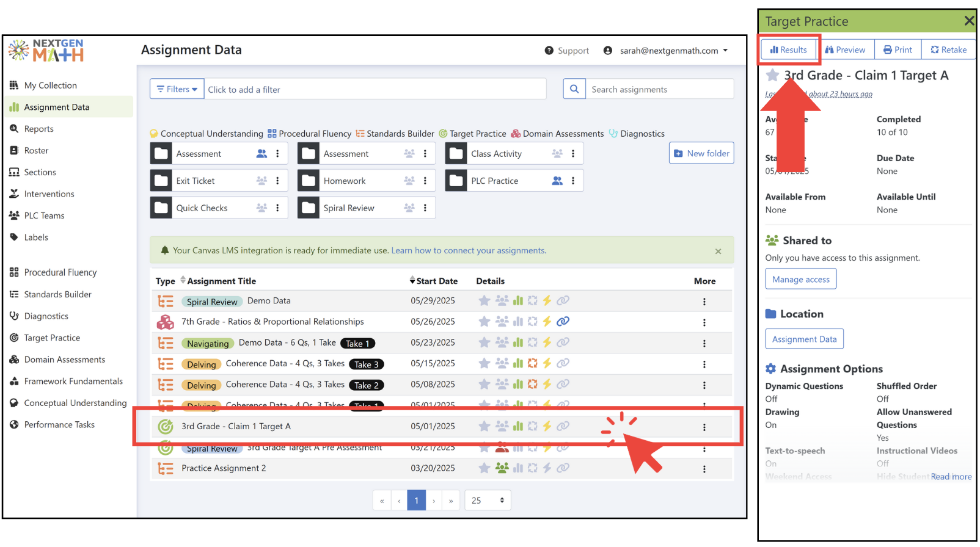Click shared users icon on Practice Assignment 2 row
980x547 pixels.
coord(502,468)
